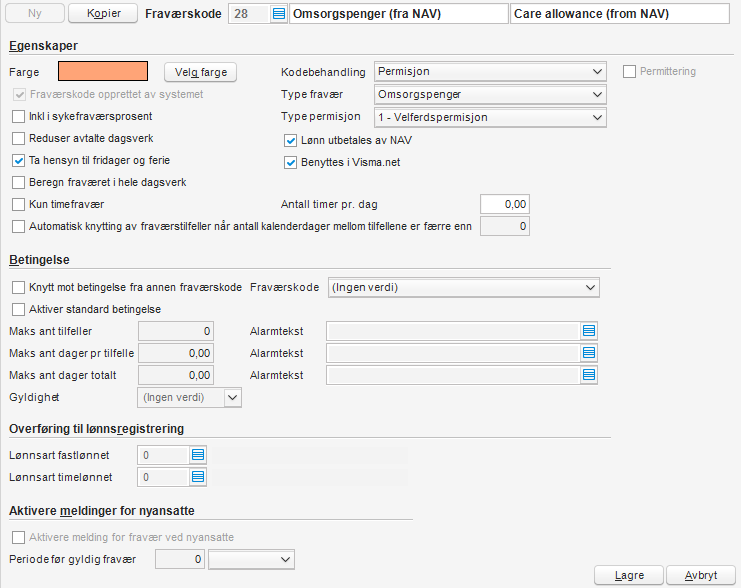Edit the name field Omsorgspenger (fra NAV)
The width and height of the screenshot is (741, 588).
(x=398, y=14)
